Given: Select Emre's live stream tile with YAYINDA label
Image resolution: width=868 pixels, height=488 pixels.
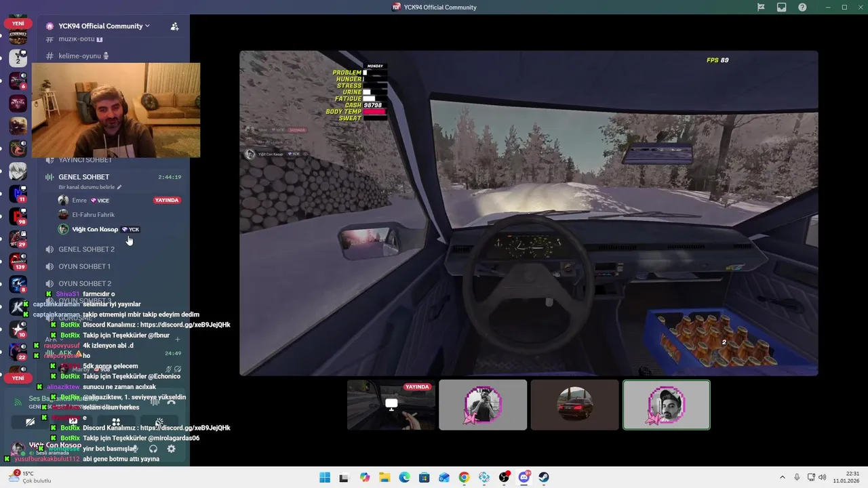Looking at the screenshot, I should [391, 405].
